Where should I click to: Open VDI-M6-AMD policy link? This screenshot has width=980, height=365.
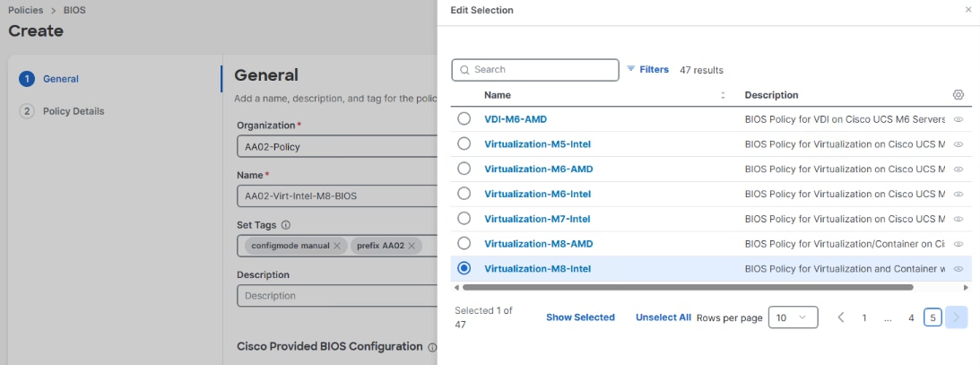click(x=516, y=119)
